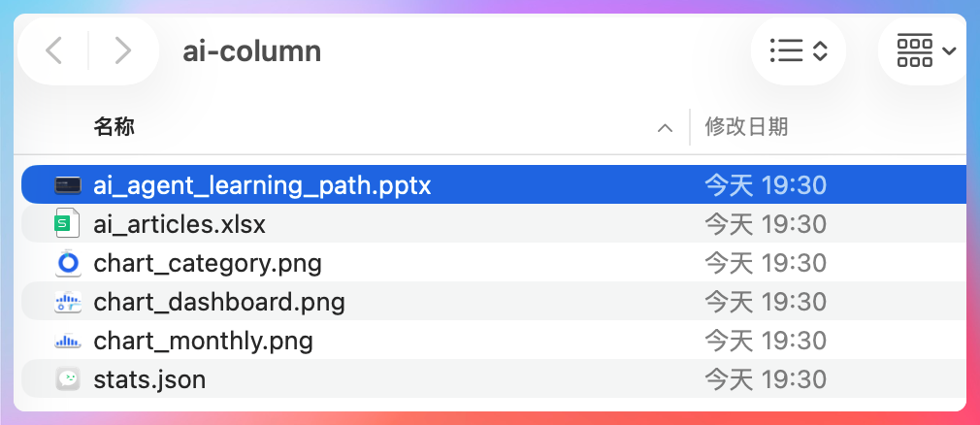Go forward with the right arrow
The height and width of the screenshot is (425, 980).
123,50
